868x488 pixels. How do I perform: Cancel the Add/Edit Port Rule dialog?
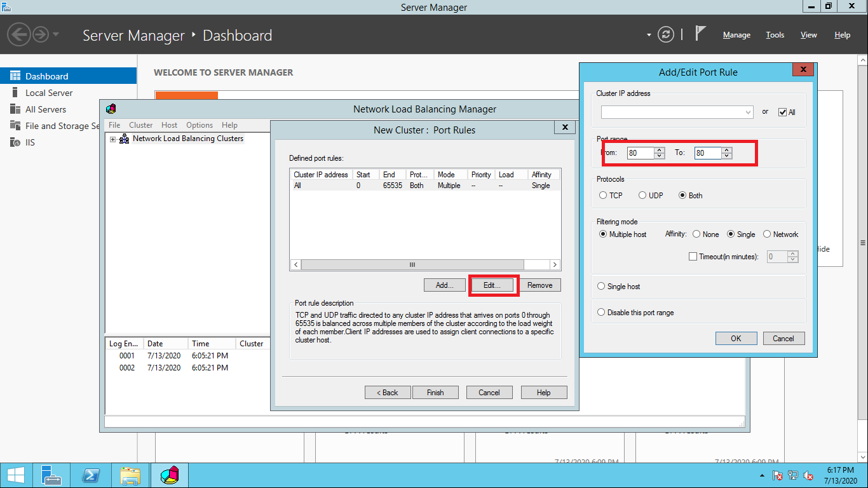coord(783,339)
